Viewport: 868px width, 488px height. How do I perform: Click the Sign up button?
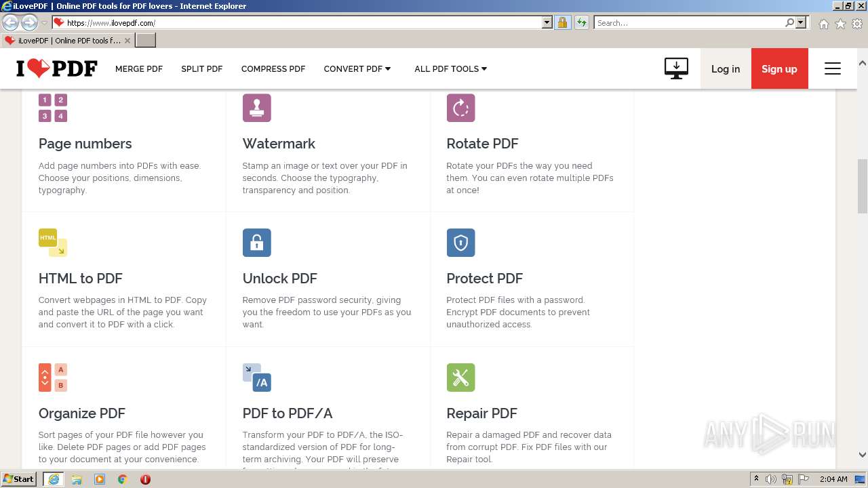tap(780, 68)
